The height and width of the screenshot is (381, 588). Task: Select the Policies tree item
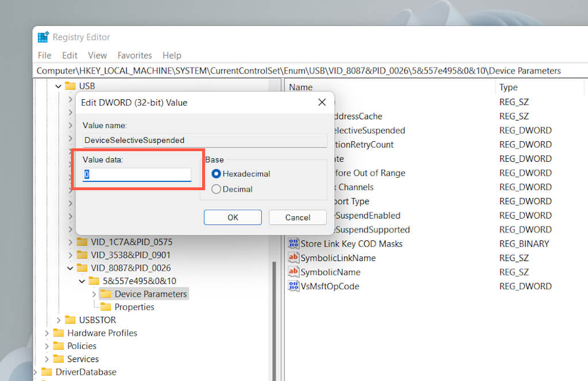tap(82, 346)
